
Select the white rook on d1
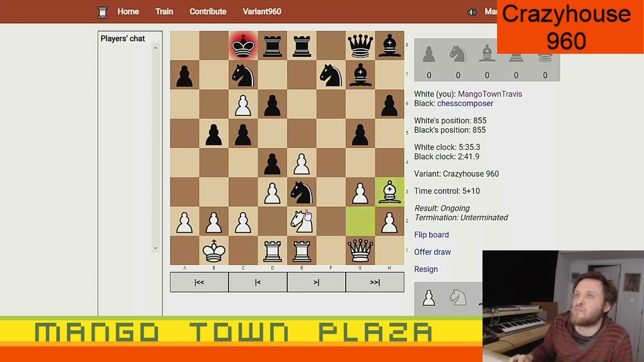[272, 250]
